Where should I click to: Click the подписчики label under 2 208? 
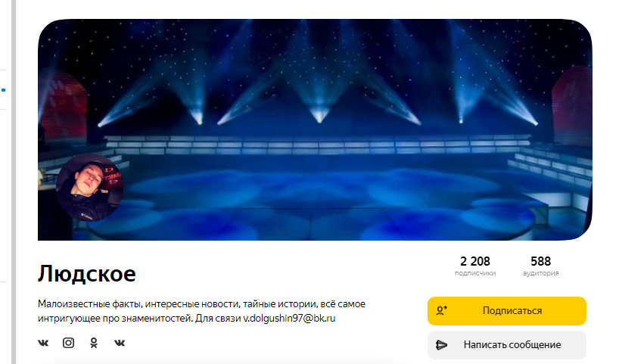click(x=475, y=273)
